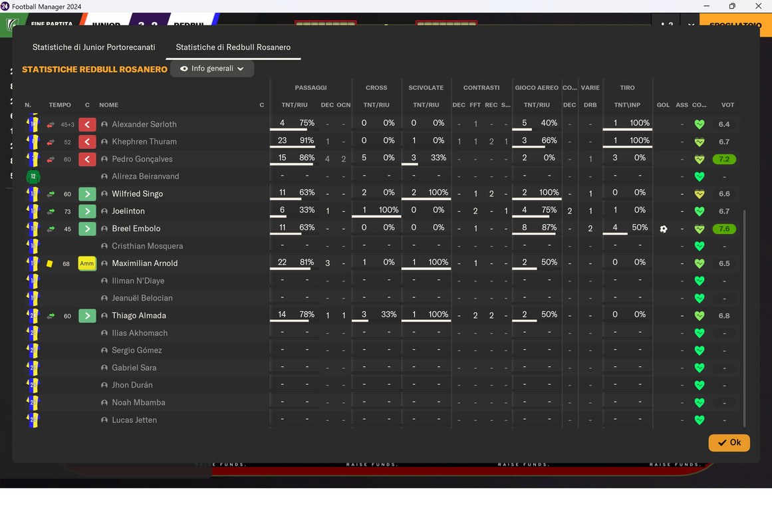Click Alexander Sørloth's condition heart icon
772x532 pixels.
pos(699,124)
